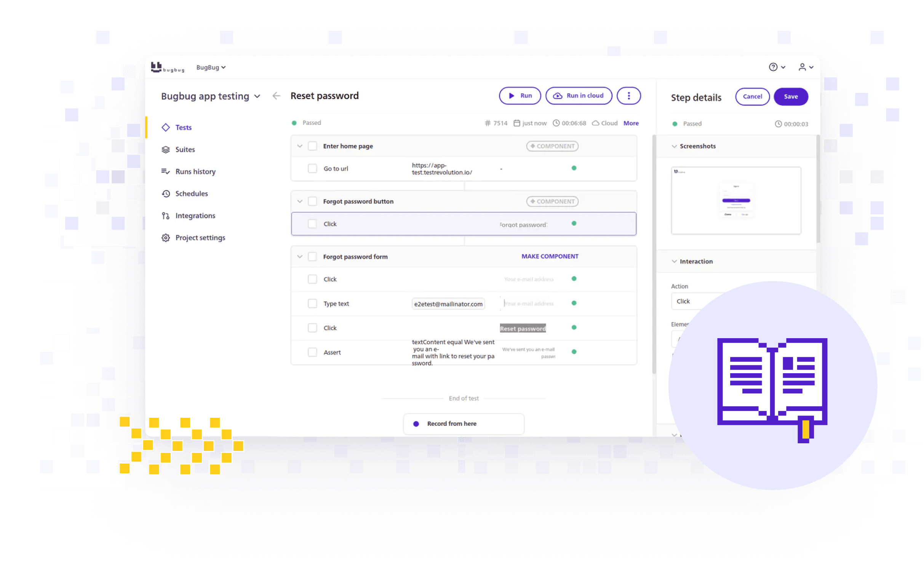Click the Project settings gear icon
924x588 pixels.
165,238
